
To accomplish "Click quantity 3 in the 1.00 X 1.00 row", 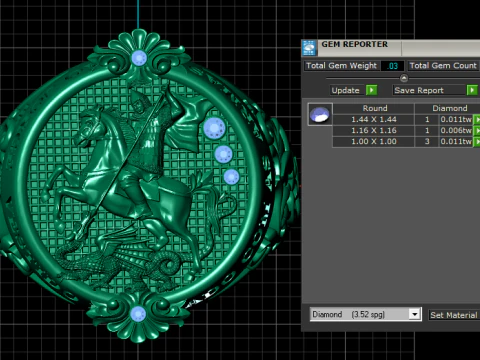I will (427, 141).
